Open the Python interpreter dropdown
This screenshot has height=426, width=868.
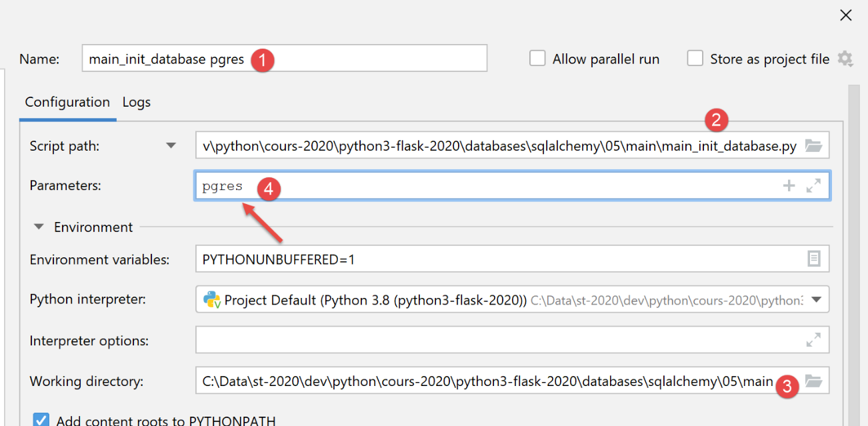point(816,300)
